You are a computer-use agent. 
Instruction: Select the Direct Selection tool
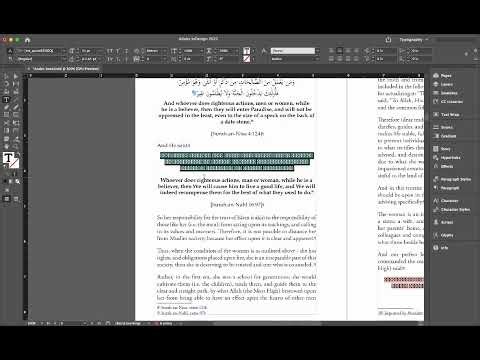pyautogui.click(x=15, y=76)
